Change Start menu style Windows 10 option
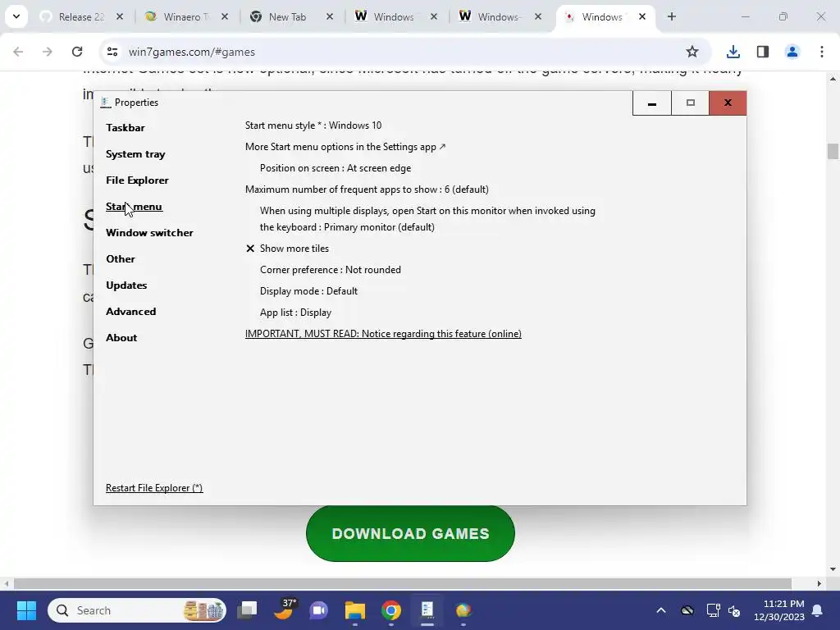Screen dimensions: 840x630 pyautogui.click(x=313, y=126)
